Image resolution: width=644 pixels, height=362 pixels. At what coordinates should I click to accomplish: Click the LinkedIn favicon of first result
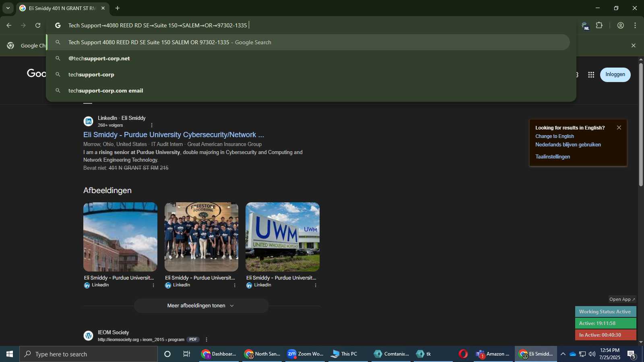[x=89, y=121]
